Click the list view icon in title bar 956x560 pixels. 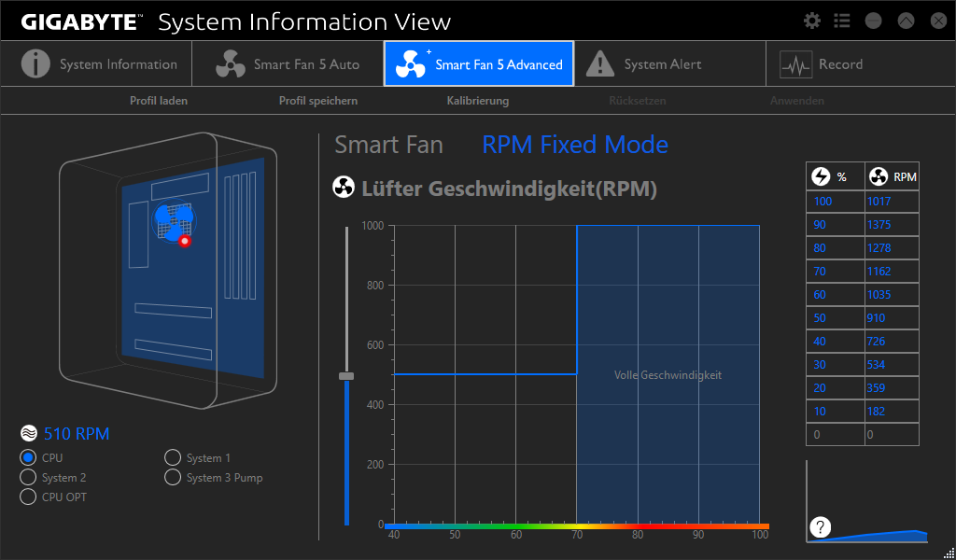coord(842,21)
